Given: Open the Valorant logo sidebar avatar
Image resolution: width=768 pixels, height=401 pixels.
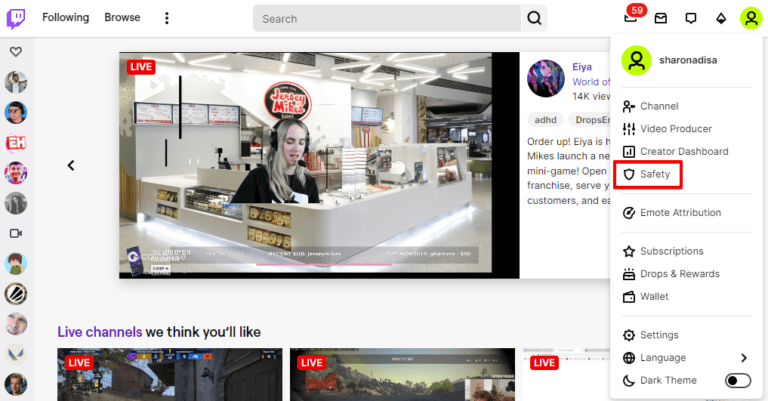Looking at the screenshot, I should 16,354.
